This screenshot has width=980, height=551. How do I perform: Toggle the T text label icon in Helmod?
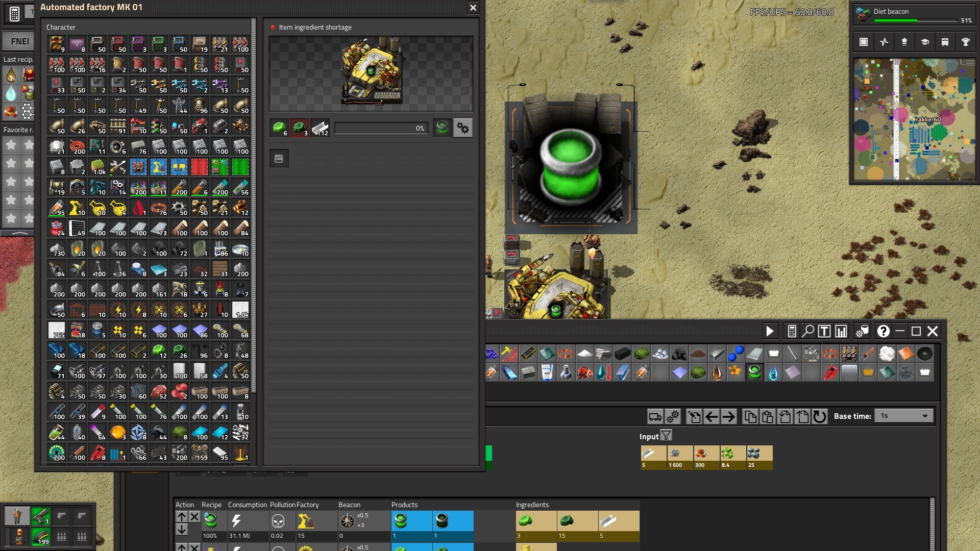click(824, 332)
